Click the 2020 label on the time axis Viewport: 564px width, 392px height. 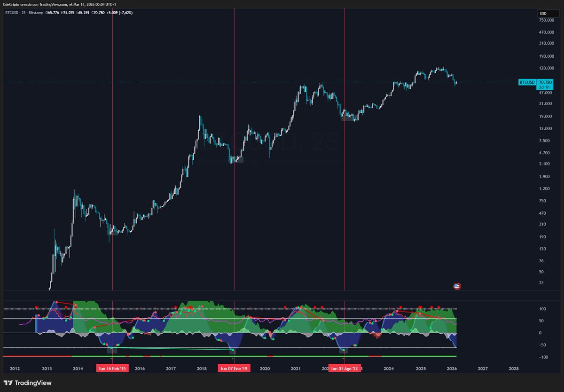coord(265,369)
